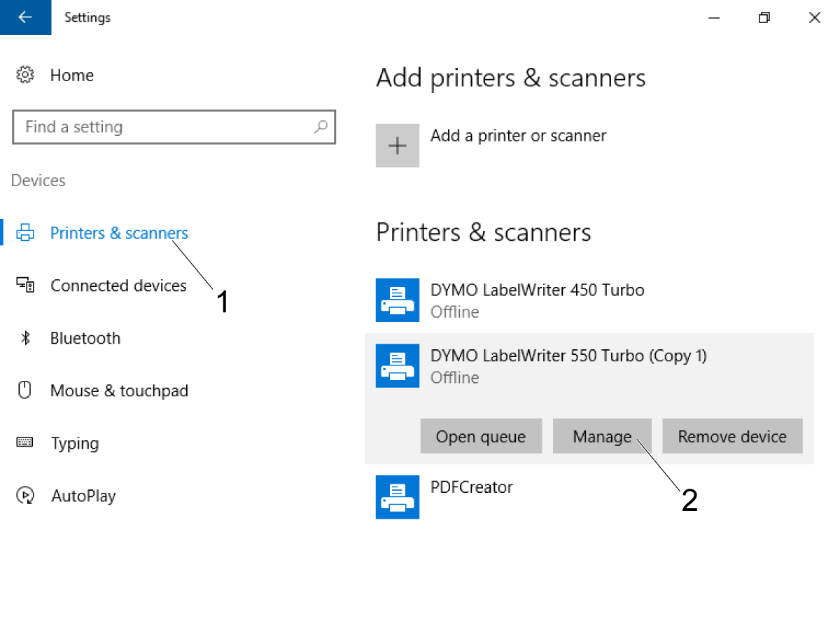Click the Bluetooth symbol icon
The height and width of the screenshot is (630, 840).
tap(25, 338)
